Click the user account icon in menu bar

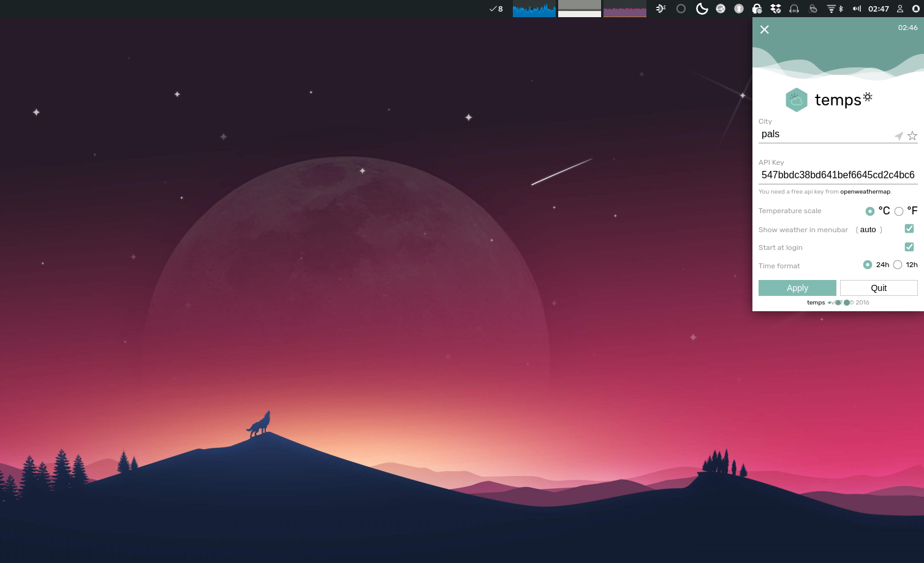pyautogui.click(x=900, y=9)
